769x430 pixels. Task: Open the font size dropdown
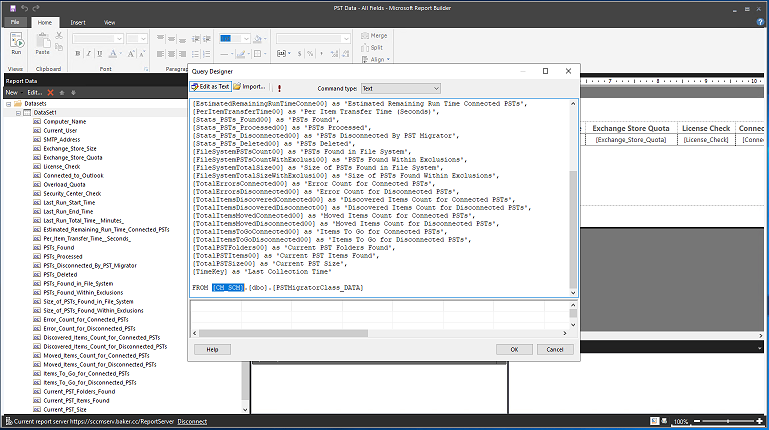coord(143,39)
